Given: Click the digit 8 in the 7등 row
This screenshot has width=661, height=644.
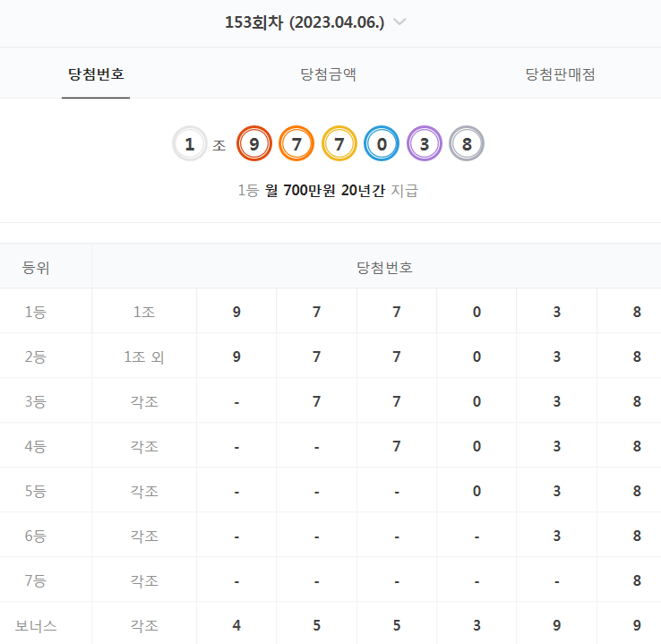Looking at the screenshot, I should (x=637, y=580).
